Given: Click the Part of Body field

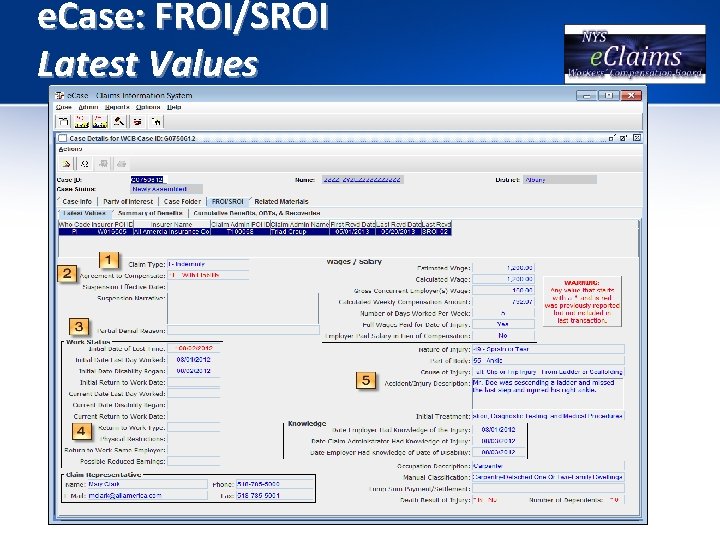Looking at the screenshot, I should pos(548,360).
